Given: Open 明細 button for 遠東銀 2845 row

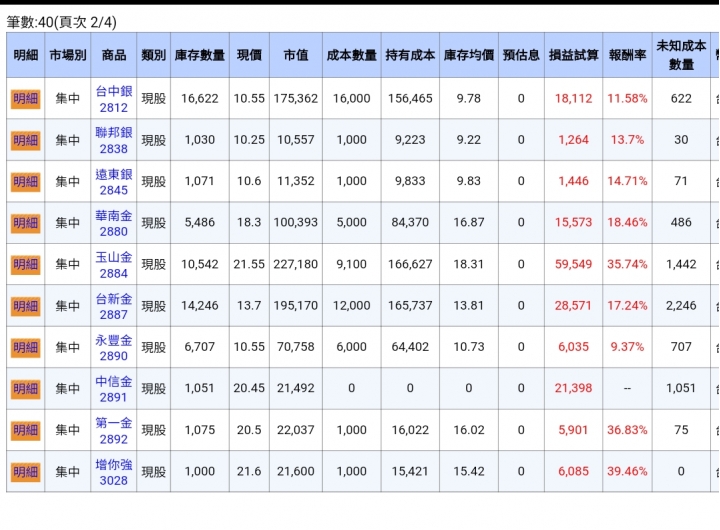Looking at the screenshot, I should (26, 181).
